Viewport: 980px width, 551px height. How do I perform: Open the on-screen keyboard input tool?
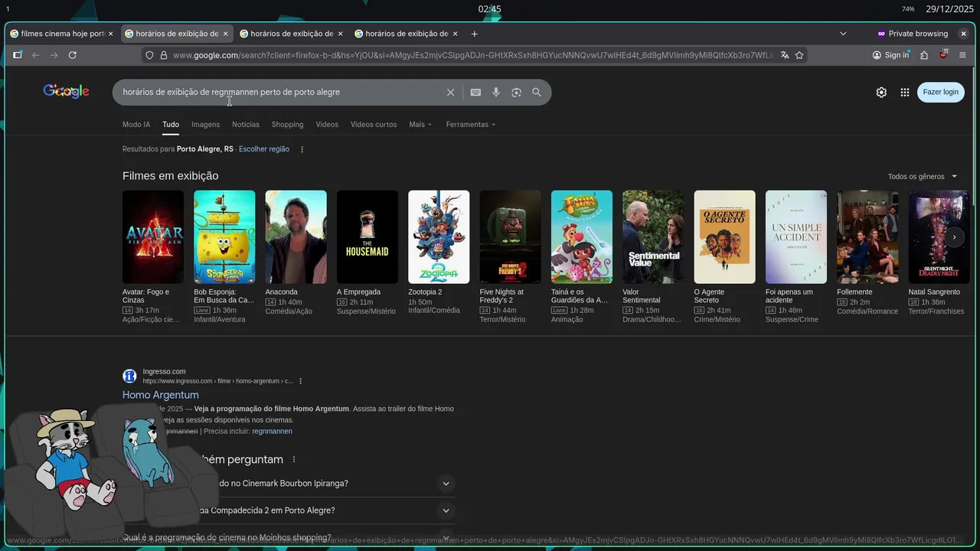475,92
